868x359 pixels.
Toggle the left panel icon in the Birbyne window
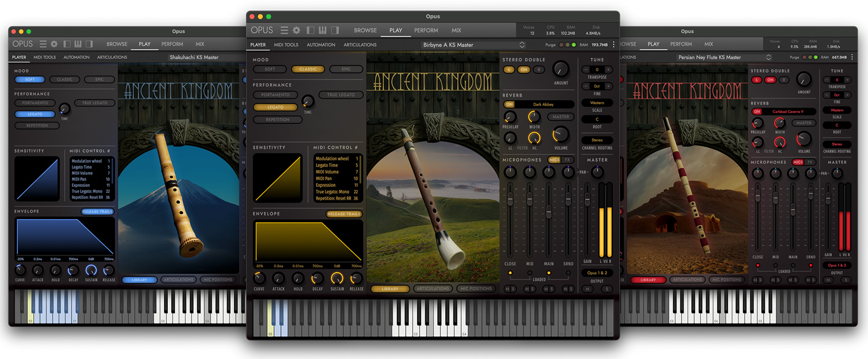(x=311, y=30)
